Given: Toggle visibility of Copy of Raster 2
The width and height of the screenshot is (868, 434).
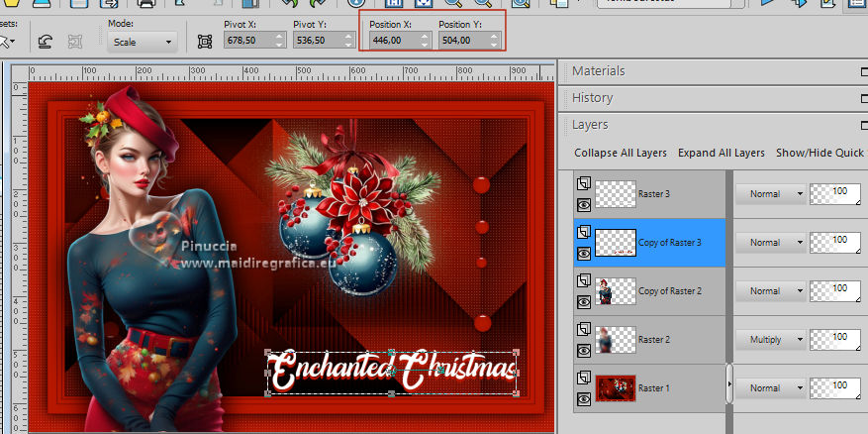Looking at the screenshot, I should [584, 302].
